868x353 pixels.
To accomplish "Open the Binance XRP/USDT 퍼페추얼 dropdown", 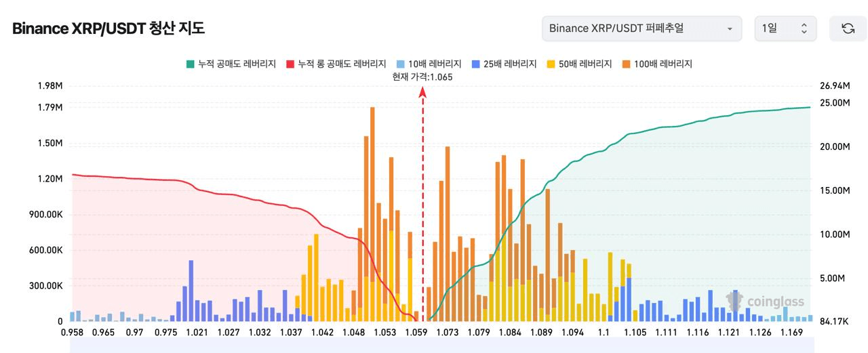I will [x=642, y=28].
